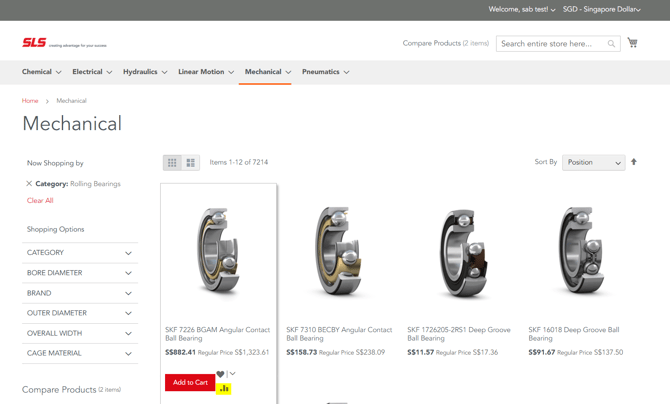Toggle sort direction arrow
The width and height of the screenshot is (670, 404).
coord(634,162)
